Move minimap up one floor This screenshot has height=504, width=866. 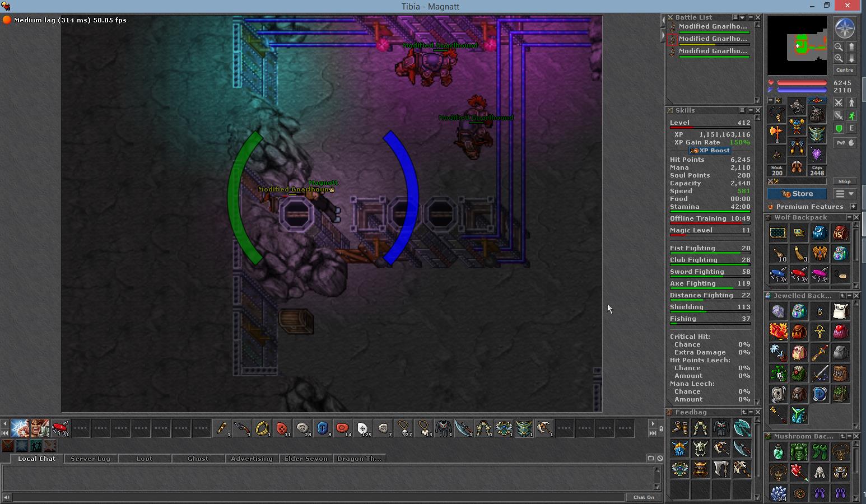(x=851, y=47)
